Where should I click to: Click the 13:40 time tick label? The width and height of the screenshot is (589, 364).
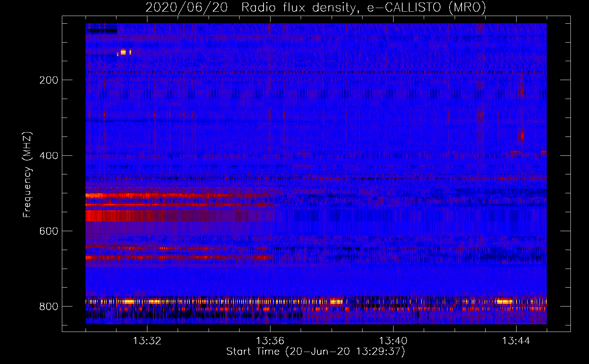point(393,341)
